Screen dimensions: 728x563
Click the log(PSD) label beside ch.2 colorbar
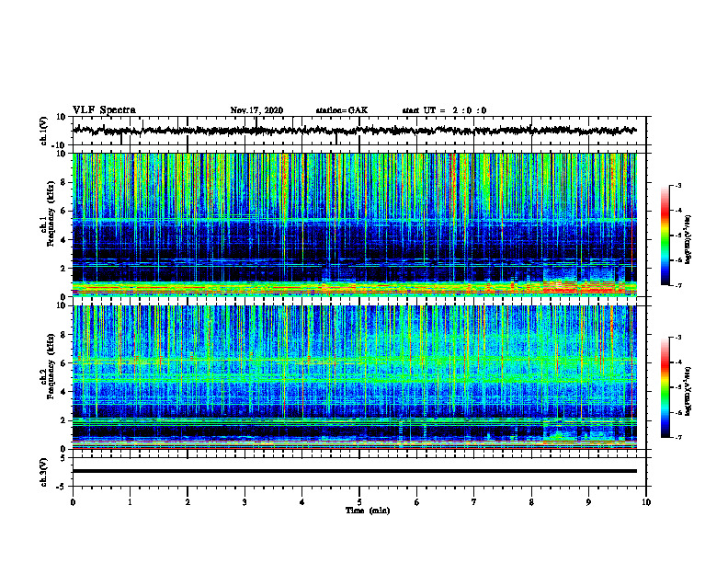tap(689, 391)
